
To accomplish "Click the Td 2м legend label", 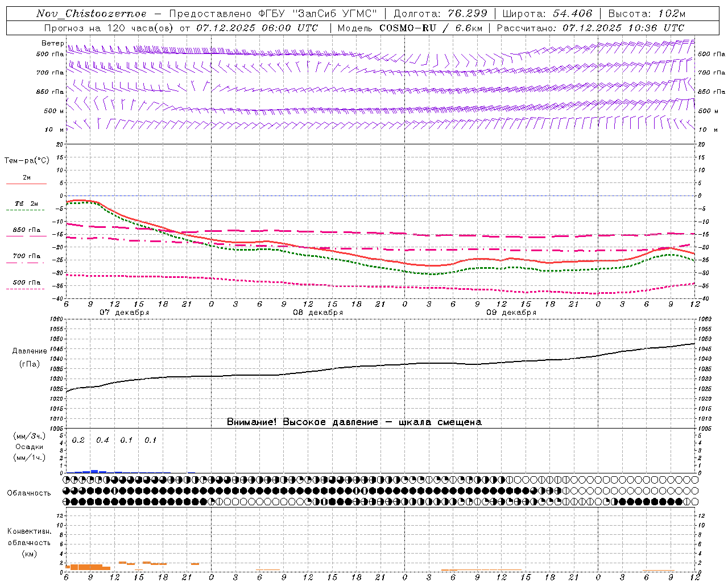I will (x=26, y=203).
